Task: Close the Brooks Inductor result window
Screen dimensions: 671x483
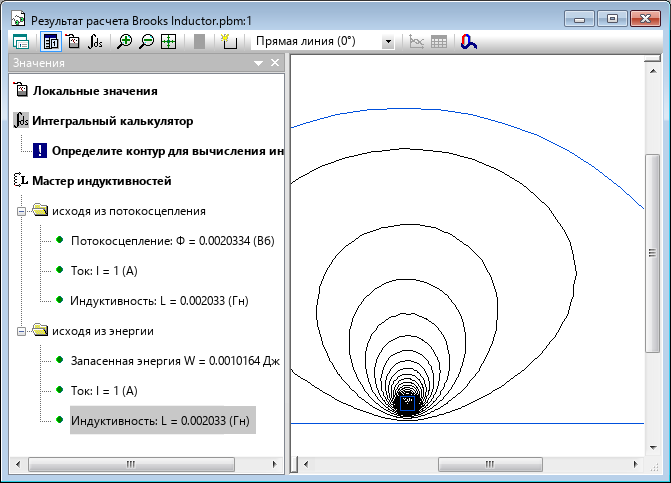Action: [645, 19]
